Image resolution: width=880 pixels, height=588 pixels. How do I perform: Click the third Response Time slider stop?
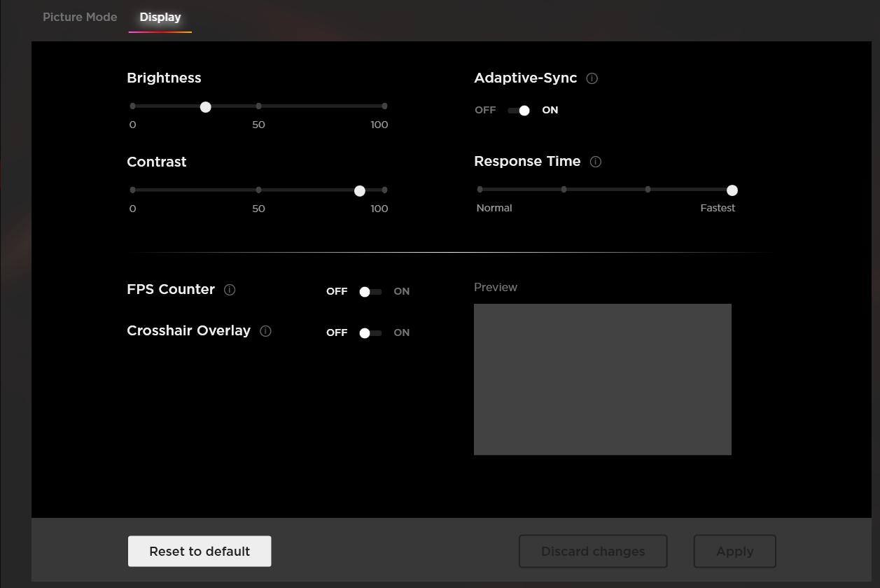(x=648, y=189)
